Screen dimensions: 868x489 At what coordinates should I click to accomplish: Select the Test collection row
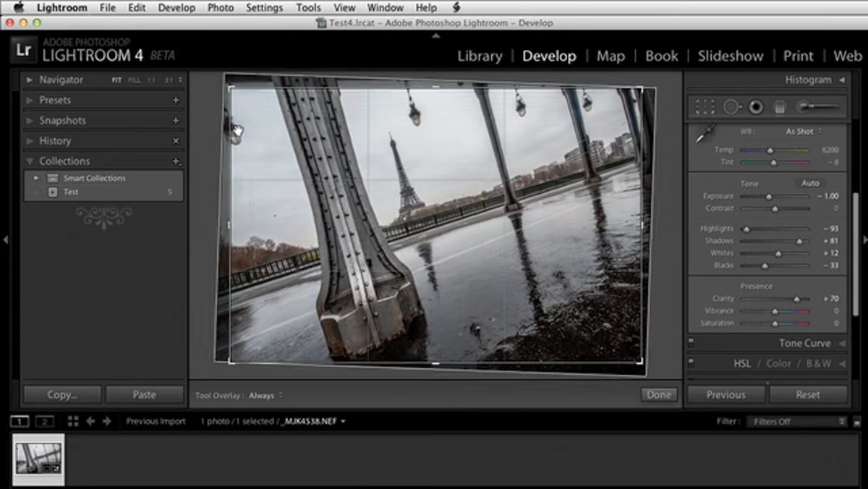[103, 192]
